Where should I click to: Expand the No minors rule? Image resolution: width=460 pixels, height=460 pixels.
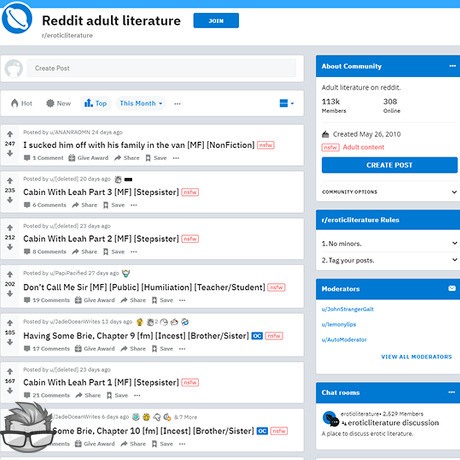coord(389,244)
